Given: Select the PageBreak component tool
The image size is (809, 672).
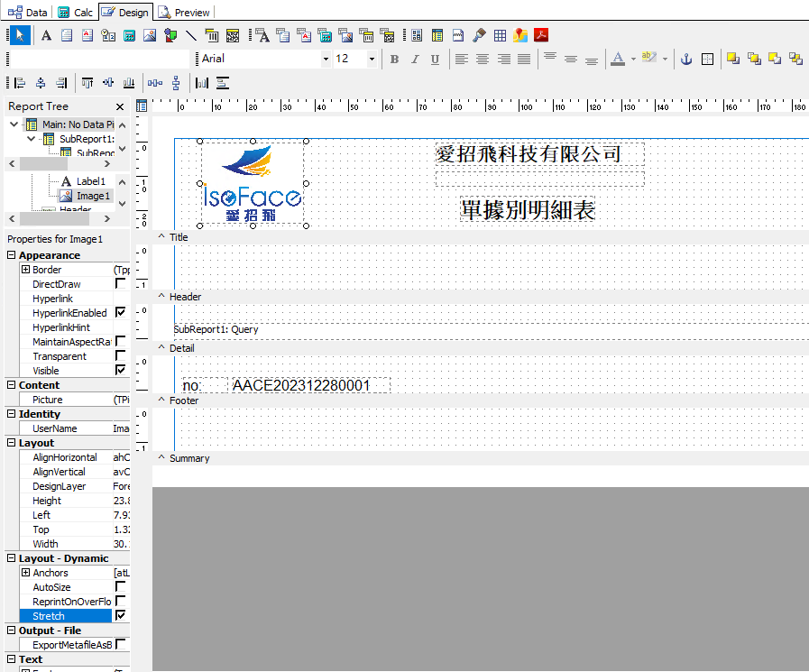Looking at the screenshot, I should tap(458, 35).
